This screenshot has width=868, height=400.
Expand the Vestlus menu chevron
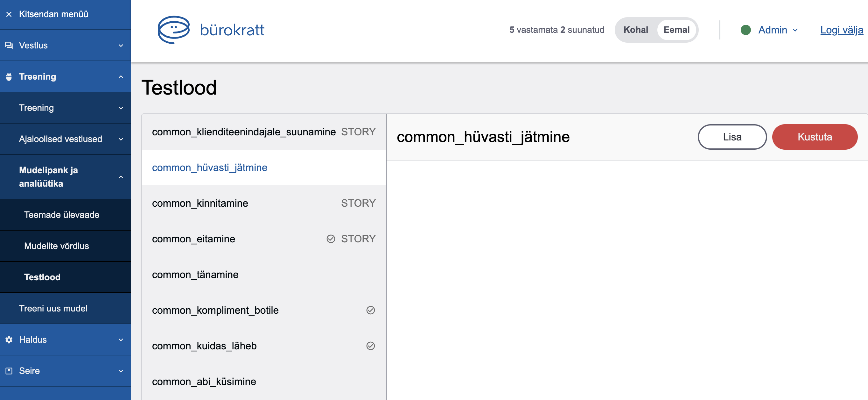point(121,46)
